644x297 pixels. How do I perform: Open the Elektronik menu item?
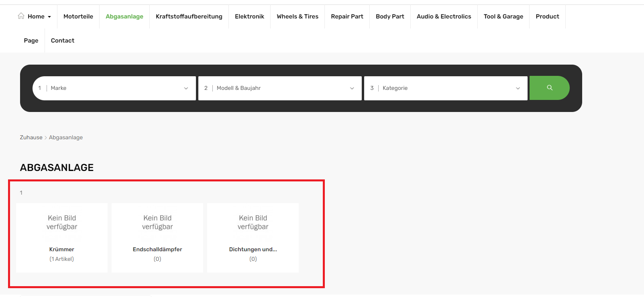pos(249,16)
